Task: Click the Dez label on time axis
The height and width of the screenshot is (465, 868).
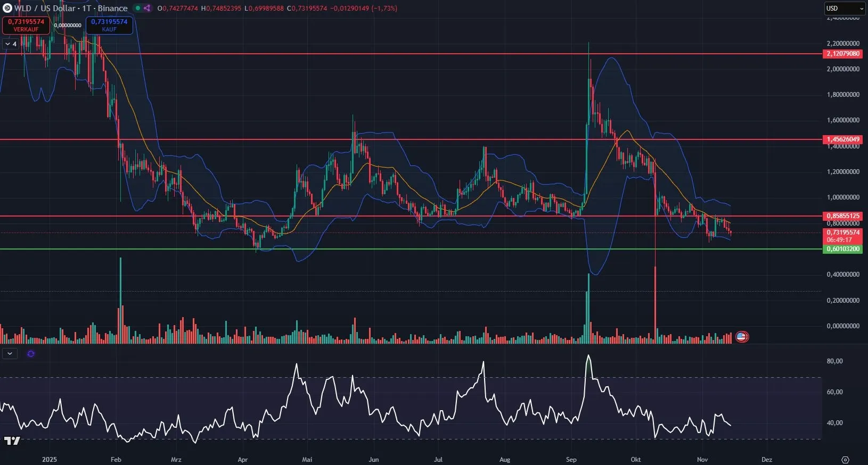Action: pos(767,459)
